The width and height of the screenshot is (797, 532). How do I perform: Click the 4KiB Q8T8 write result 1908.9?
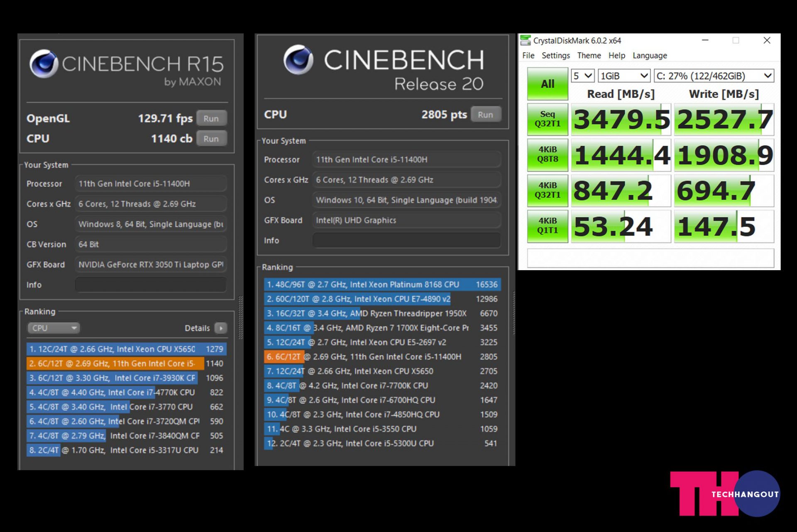tap(724, 155)
